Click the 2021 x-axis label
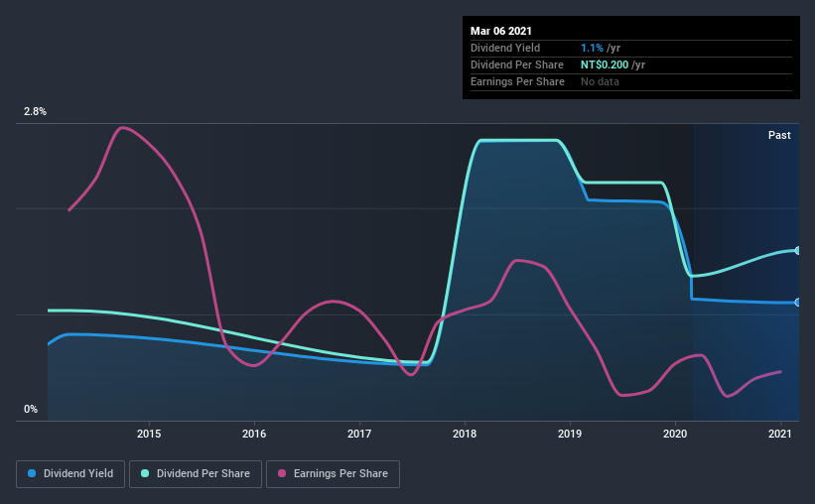This screenshot has height=504, width=815. click(x=780, y=434)
